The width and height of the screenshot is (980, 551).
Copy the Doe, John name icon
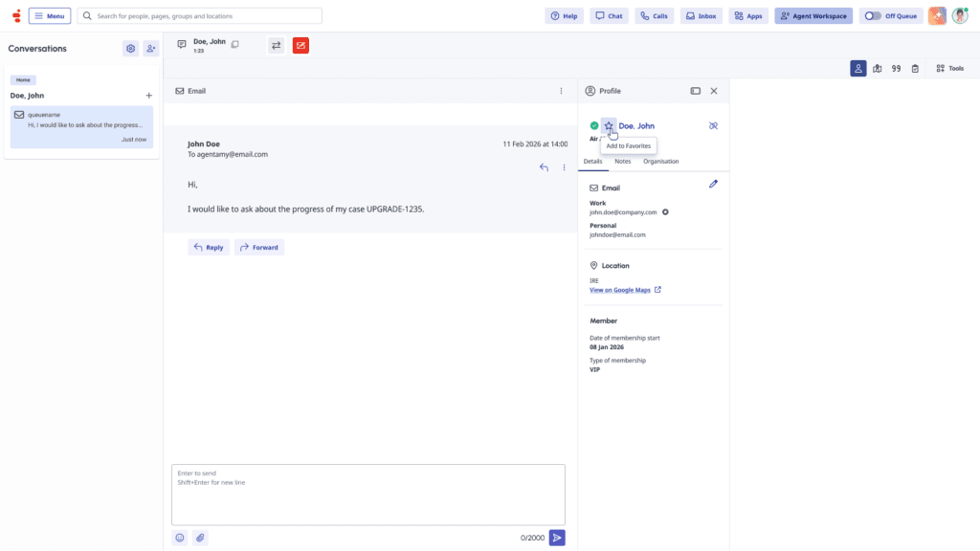(235, 44)
